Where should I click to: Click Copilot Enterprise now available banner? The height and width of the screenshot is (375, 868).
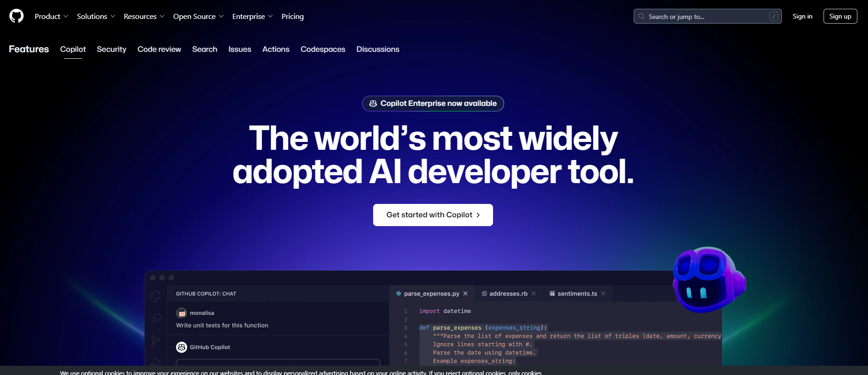point(433,104)
